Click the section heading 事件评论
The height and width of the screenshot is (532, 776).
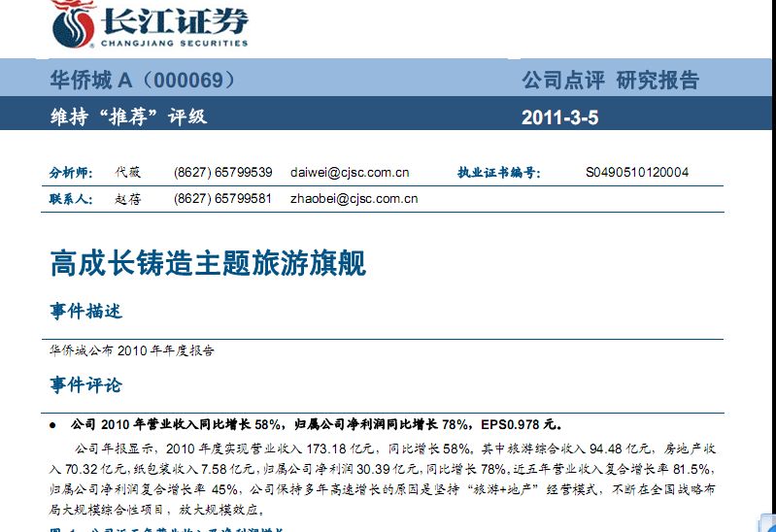click(85, 384)
